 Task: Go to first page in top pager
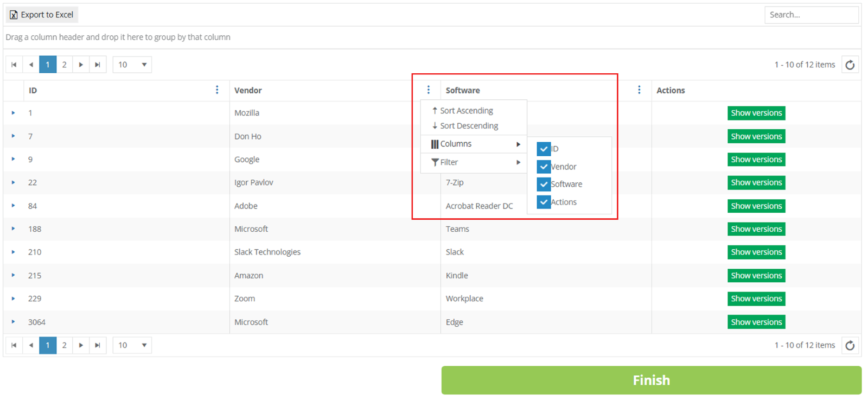pos(14,65)
